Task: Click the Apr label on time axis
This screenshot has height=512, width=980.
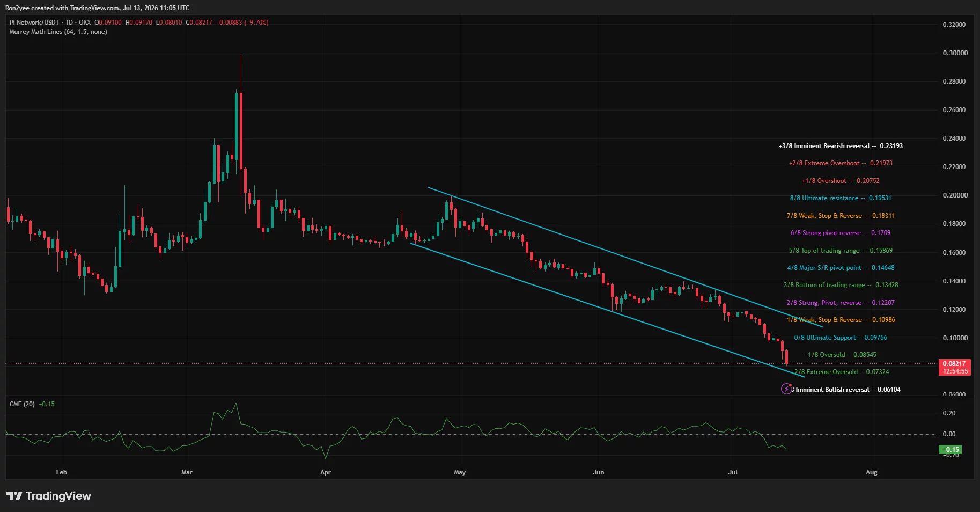Action: [325, 472]
